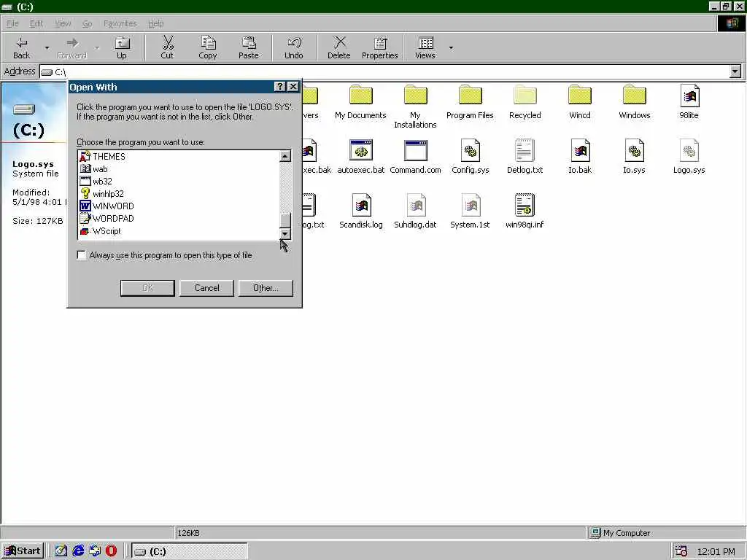
Task: Select the Config.sys file
Action: [471, 156]
